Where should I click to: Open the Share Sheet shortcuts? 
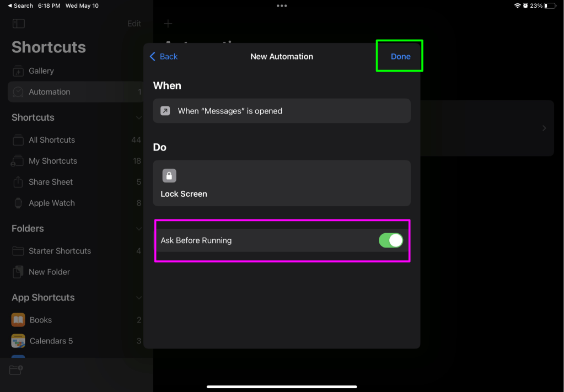click(51, 182)
